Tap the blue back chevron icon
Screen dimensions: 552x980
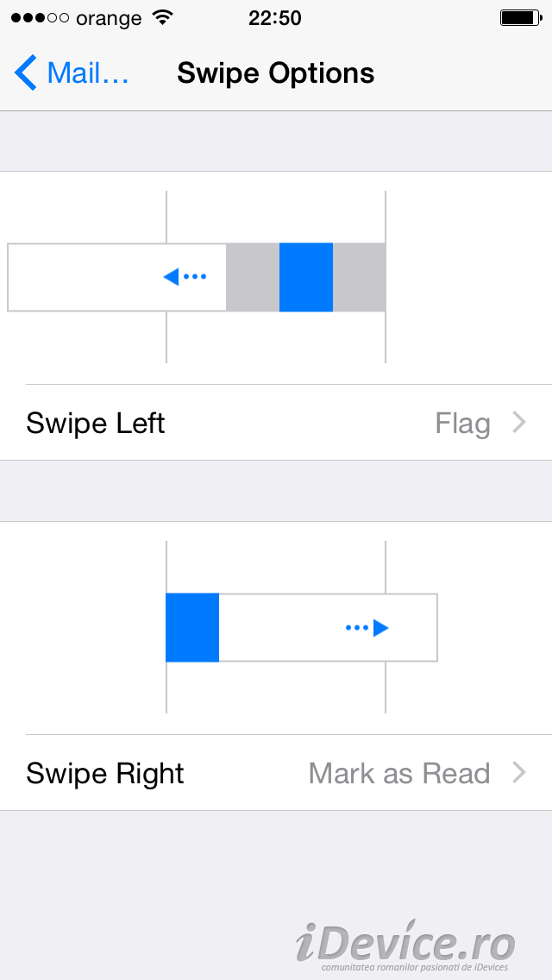(x=26, y=73)
